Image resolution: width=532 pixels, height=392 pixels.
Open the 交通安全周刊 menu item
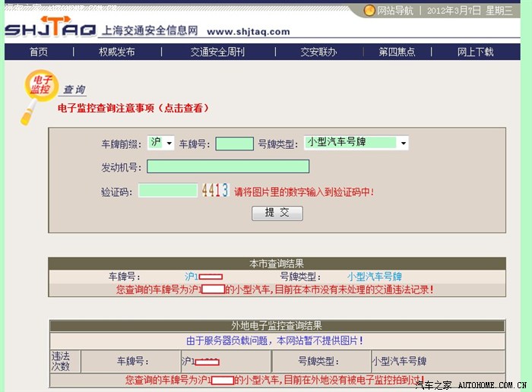tap(217, 52)
